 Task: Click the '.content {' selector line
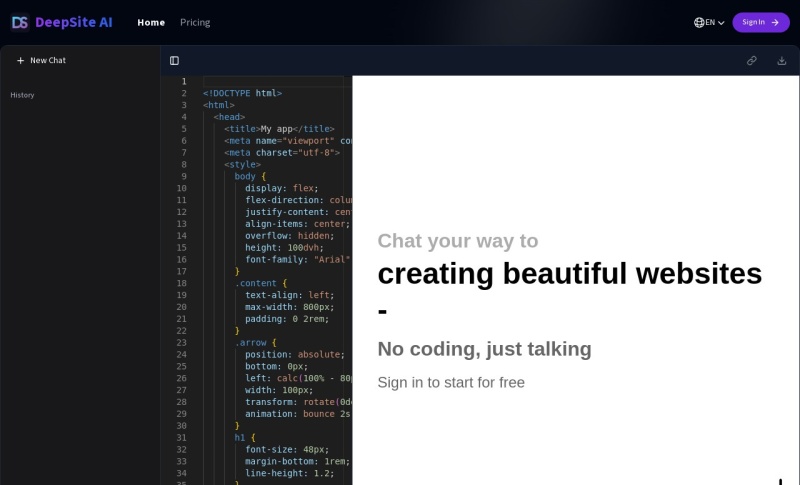tap(261, 283)
